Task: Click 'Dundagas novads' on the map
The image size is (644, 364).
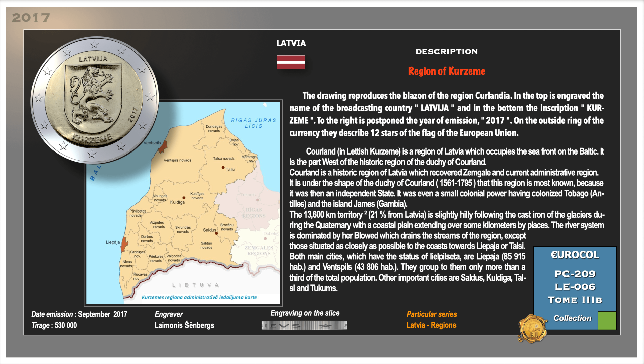Action: pos(214,129)
